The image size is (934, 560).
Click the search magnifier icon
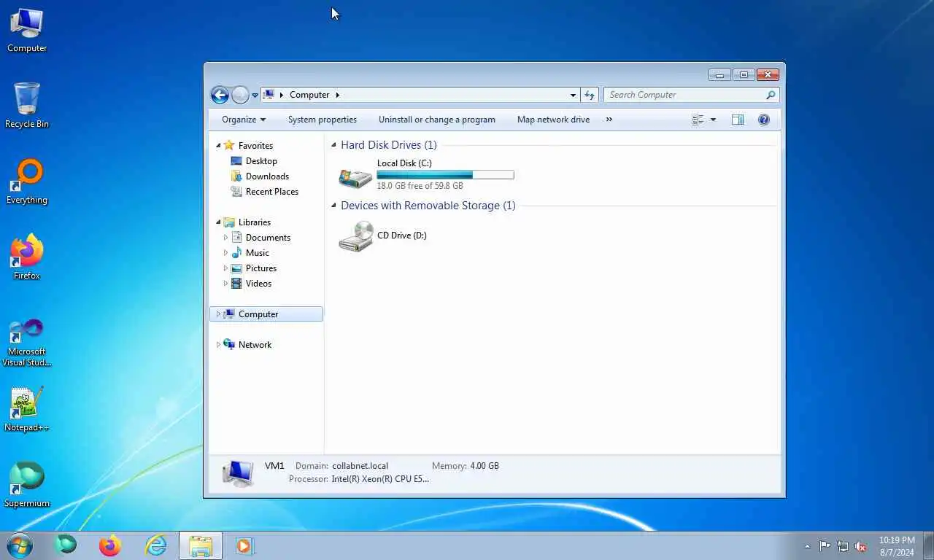(x=771, y=95)
